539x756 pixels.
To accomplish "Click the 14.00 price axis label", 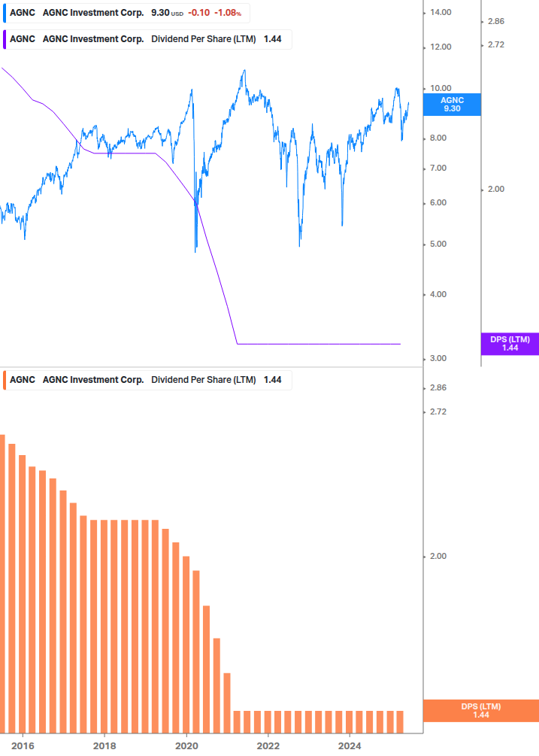I will point(441,13).
